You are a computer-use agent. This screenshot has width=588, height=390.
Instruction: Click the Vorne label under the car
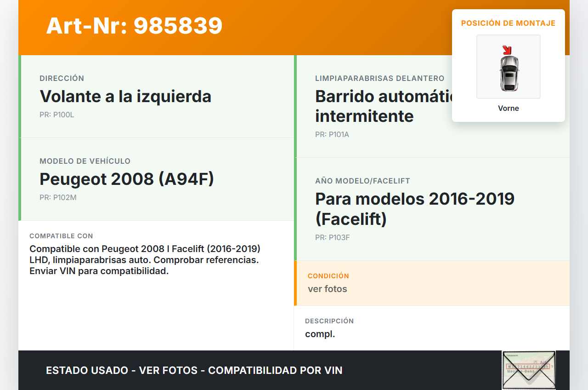point(508,109)
